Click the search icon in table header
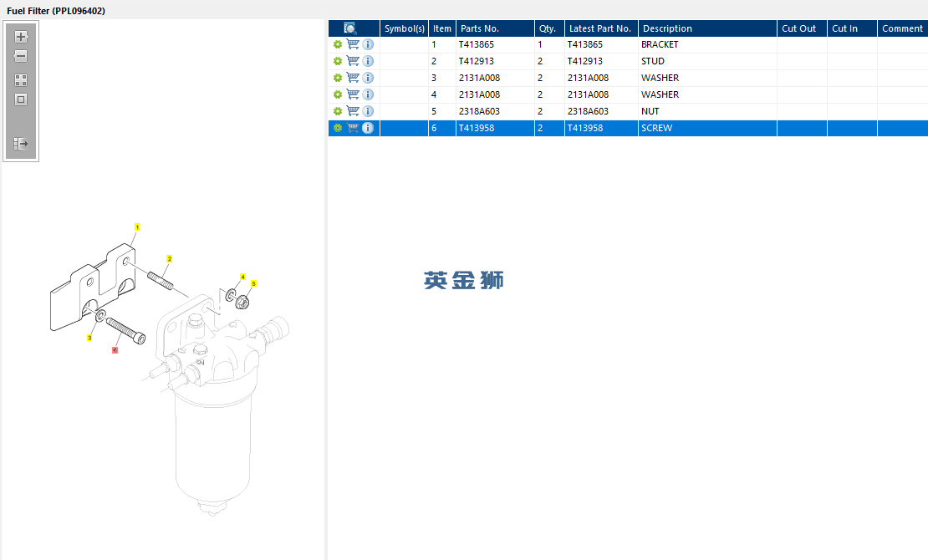The image size is (928, 560). pyautogui.click(x=349, y=28)
